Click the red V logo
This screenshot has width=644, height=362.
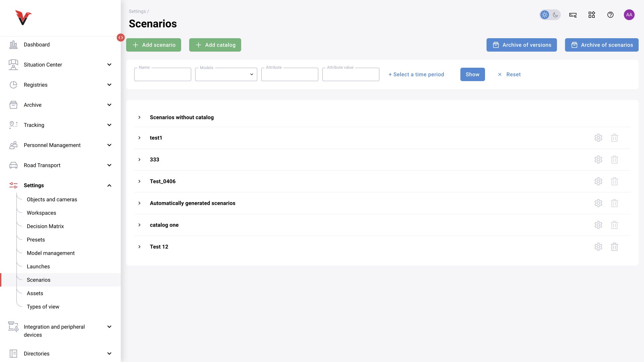23,18
